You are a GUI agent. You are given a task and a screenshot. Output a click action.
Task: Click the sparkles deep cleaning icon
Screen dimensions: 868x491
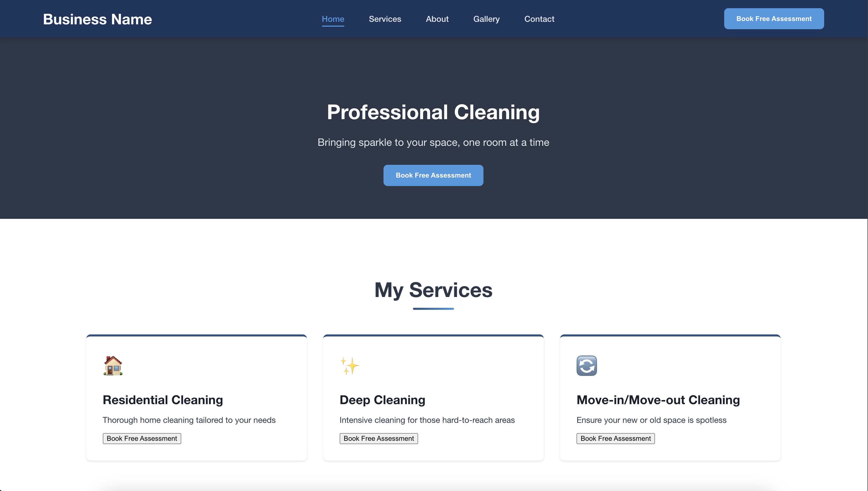point(349,365)
